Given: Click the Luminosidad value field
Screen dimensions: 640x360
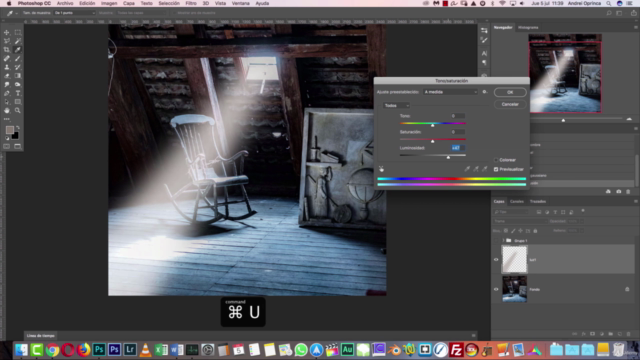Looking at the screenshot, I should click(x=457, y=148).
